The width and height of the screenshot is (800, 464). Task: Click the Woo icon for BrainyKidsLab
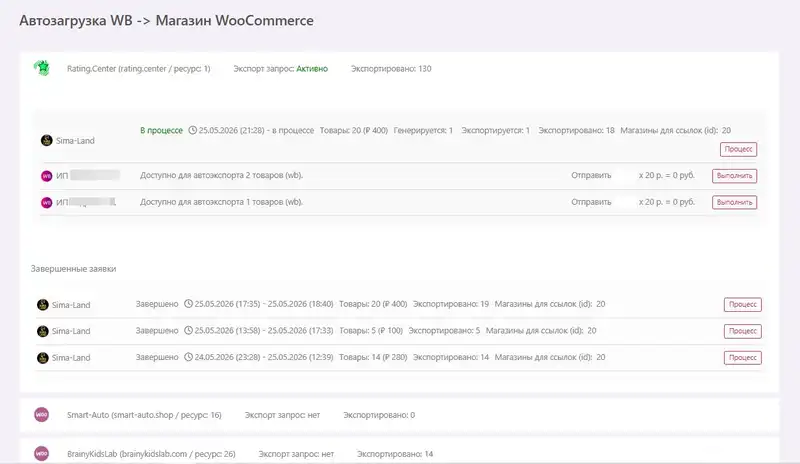click(x=41, y=453)
